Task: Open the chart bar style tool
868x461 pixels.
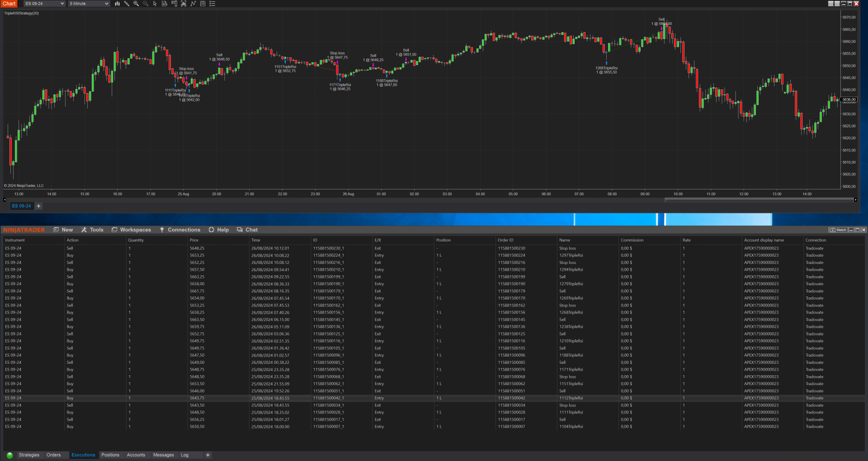Action: click(x=117, y=4)
